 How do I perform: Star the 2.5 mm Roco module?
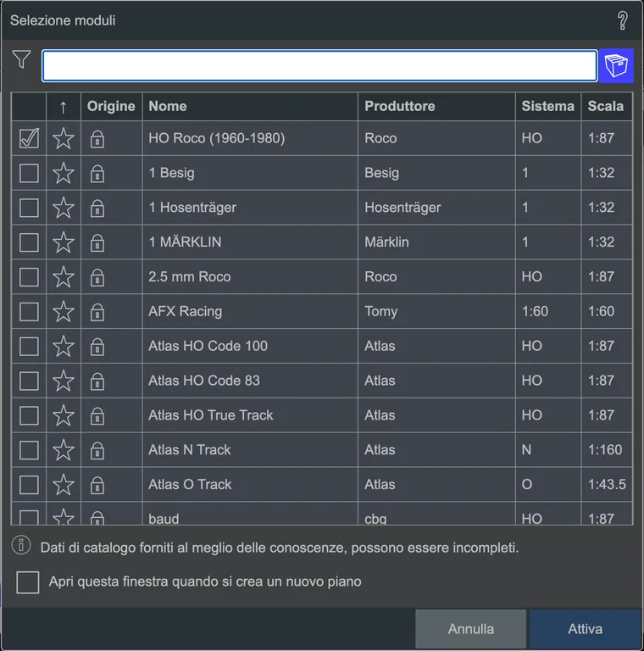63,277
